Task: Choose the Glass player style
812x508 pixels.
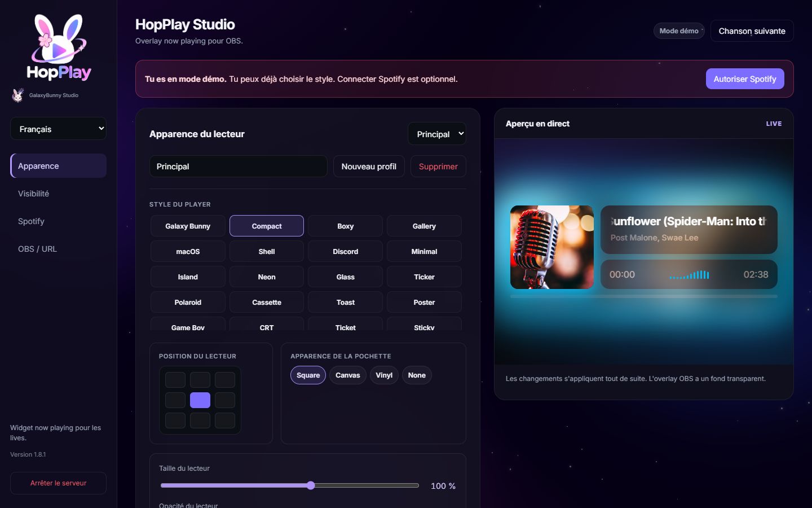Action: (346, 277)
